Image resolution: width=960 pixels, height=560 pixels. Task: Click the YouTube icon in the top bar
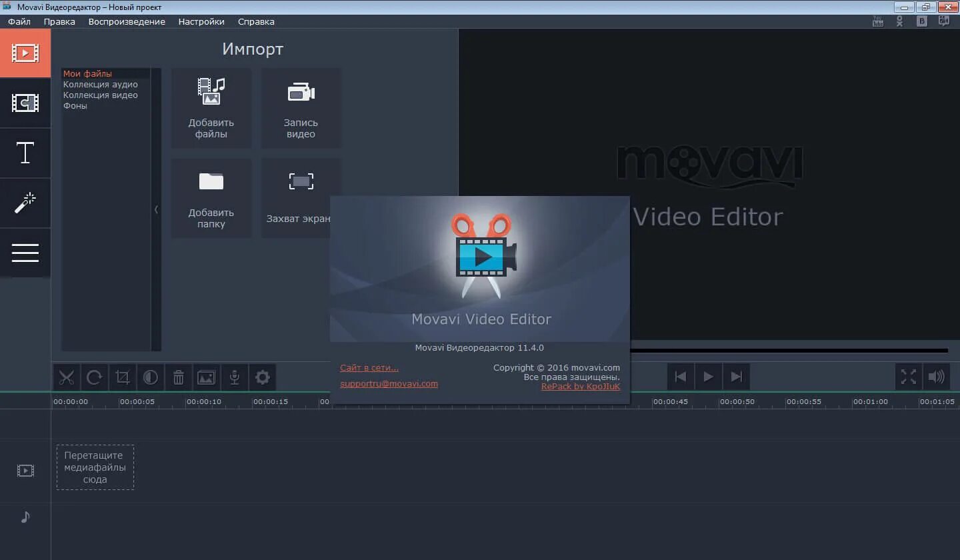[877, 21]
